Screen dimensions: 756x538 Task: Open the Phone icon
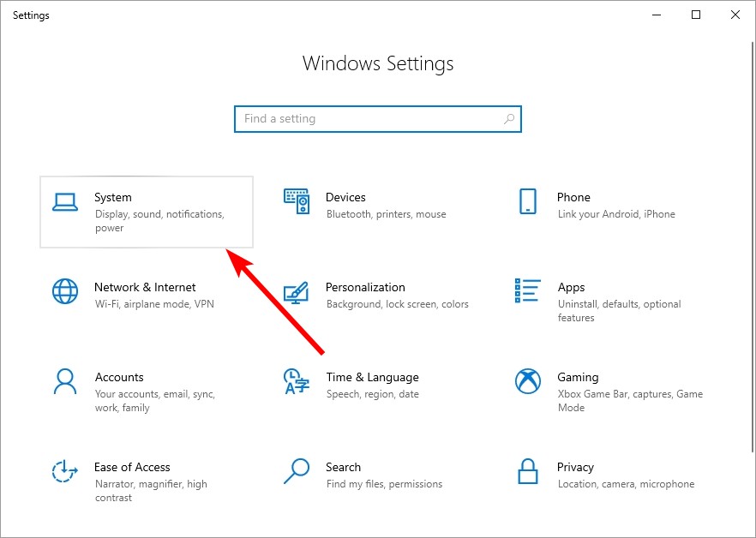pos(527,201)
